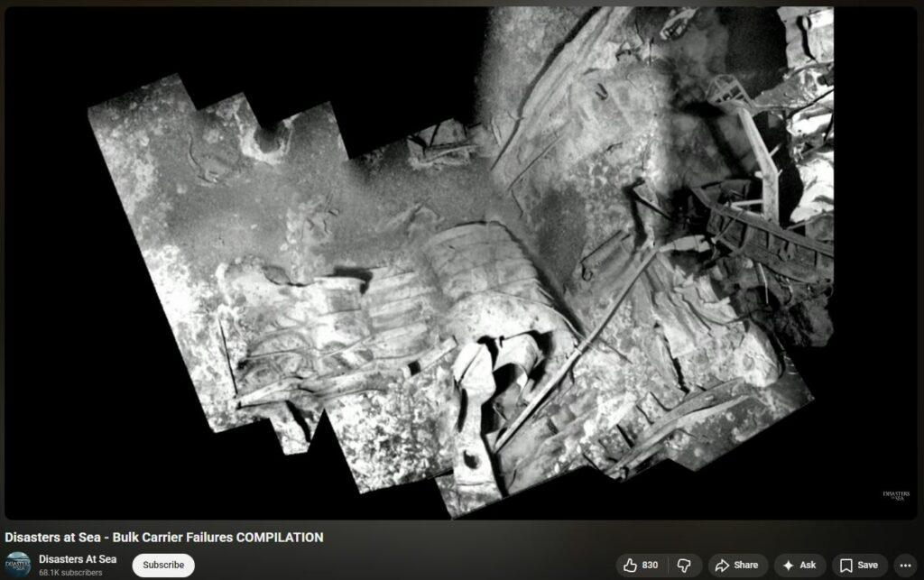The image size is (924, 580).
Task: Open the Disasters At Sea channel avatar
Action: click(x=18, y=565)
